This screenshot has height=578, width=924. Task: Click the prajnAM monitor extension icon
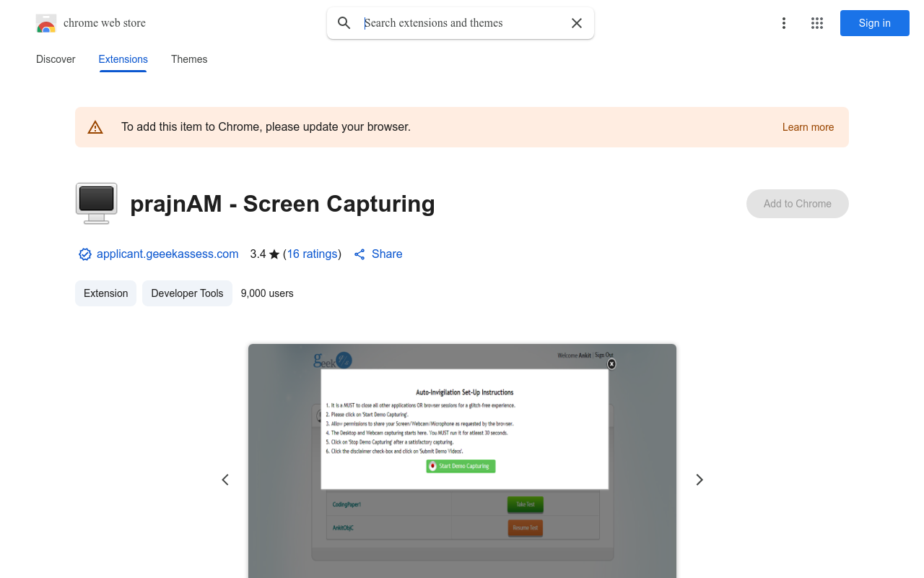tap(96, 204)
